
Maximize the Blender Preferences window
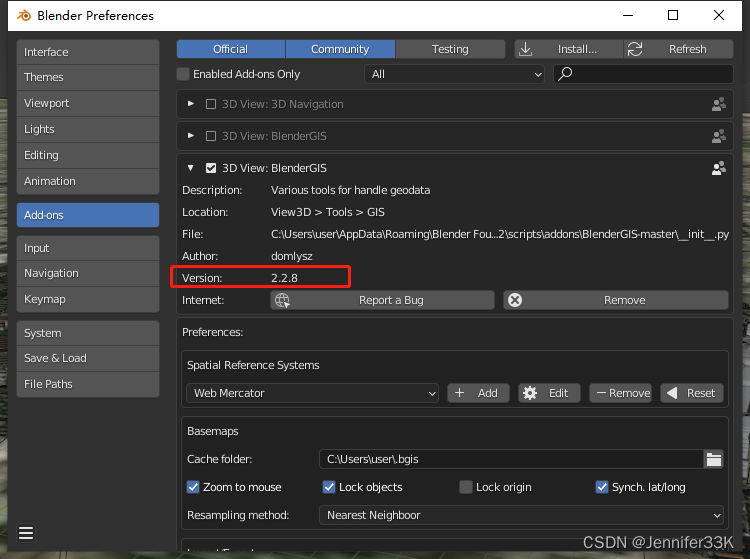[x=673, y=15]
